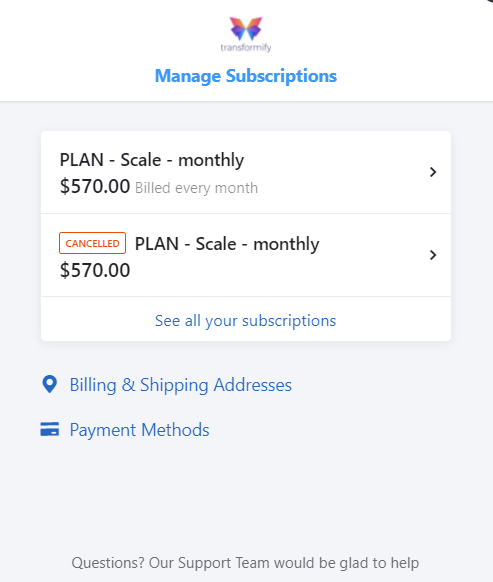Image resolution: width=493 pixels, height=582 pixels.
Task: Expand the cancelled Scale plan chevron
Action: 432,255
